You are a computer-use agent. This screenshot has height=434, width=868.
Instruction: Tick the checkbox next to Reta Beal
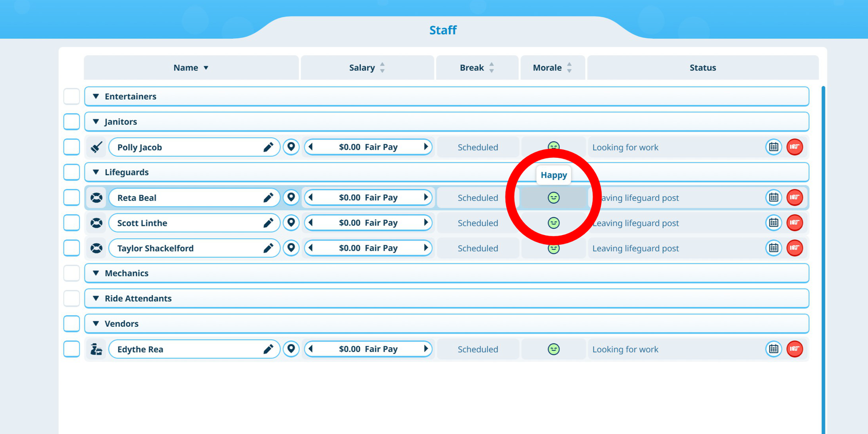click(72, 198)
